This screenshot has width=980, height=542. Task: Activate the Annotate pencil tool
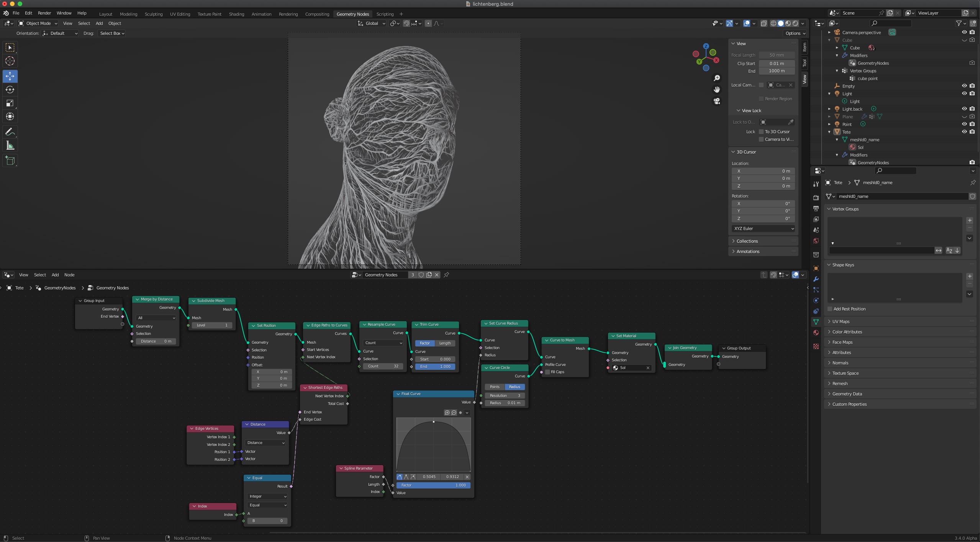tap(10, 132)
